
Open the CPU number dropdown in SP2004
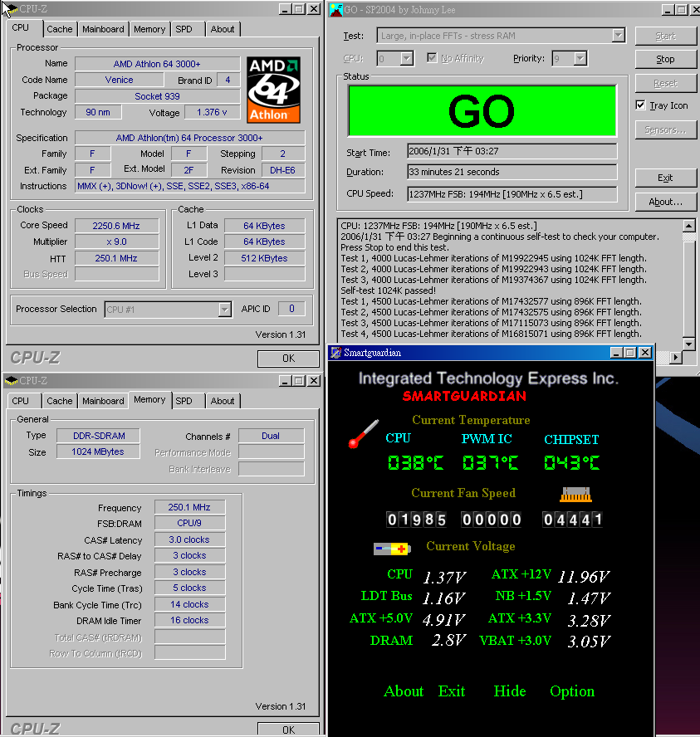pos(407,59)
